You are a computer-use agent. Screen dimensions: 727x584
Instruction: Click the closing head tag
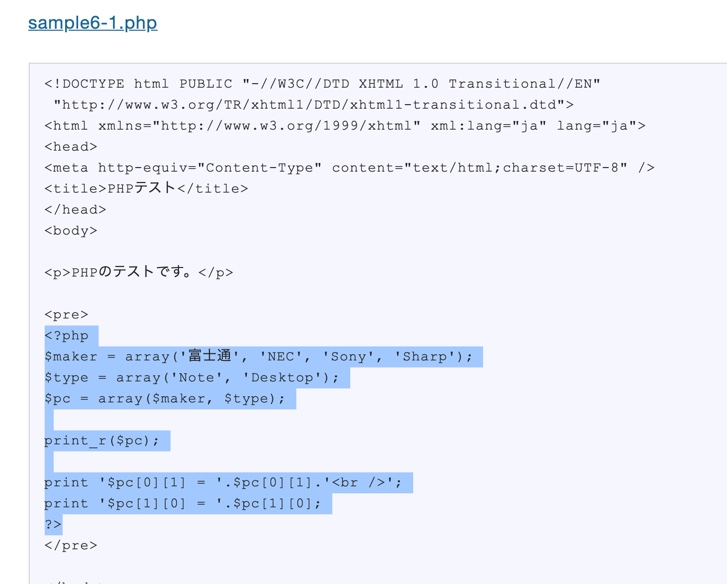[75, 209]
